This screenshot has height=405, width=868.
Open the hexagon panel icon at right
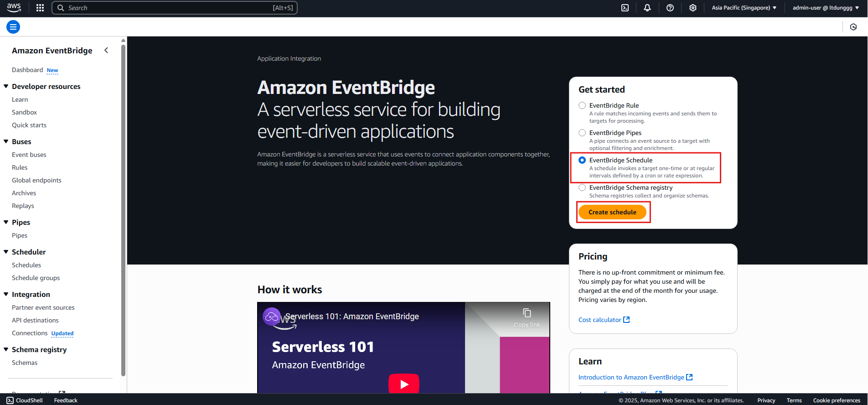(x=853, y=27)
